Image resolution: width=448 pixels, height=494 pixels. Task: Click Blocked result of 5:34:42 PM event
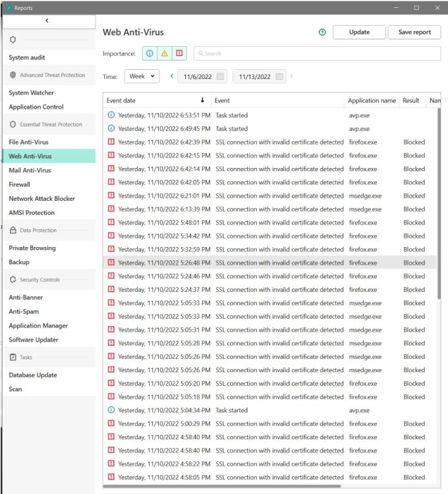click(414, 236)
